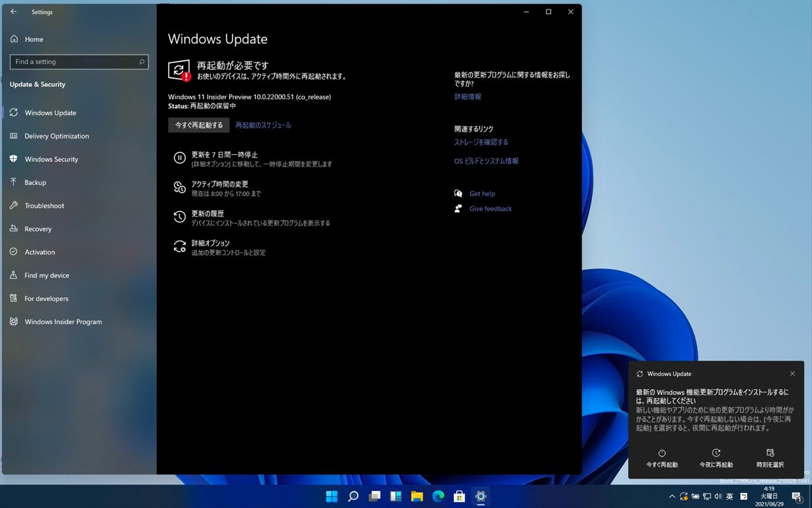Image resolution: width=812 pixels, height=508 pixels.
Task: Open the OS ビルドとシステム情報 link
Action: point(487,161)
